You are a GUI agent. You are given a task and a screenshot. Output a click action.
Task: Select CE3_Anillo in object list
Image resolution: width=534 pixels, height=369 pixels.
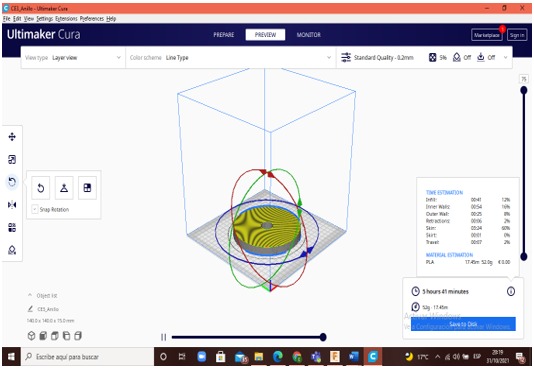[x=48, y=309]
